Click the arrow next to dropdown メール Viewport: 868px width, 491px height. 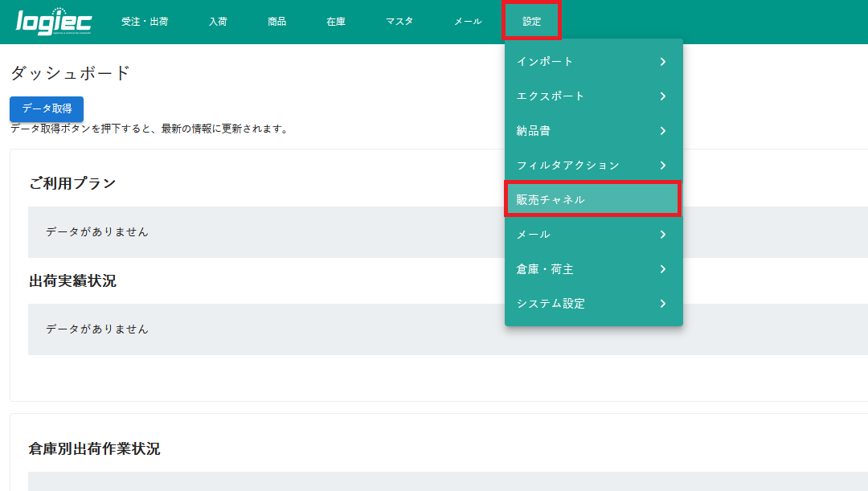click(x=662, y=235)
